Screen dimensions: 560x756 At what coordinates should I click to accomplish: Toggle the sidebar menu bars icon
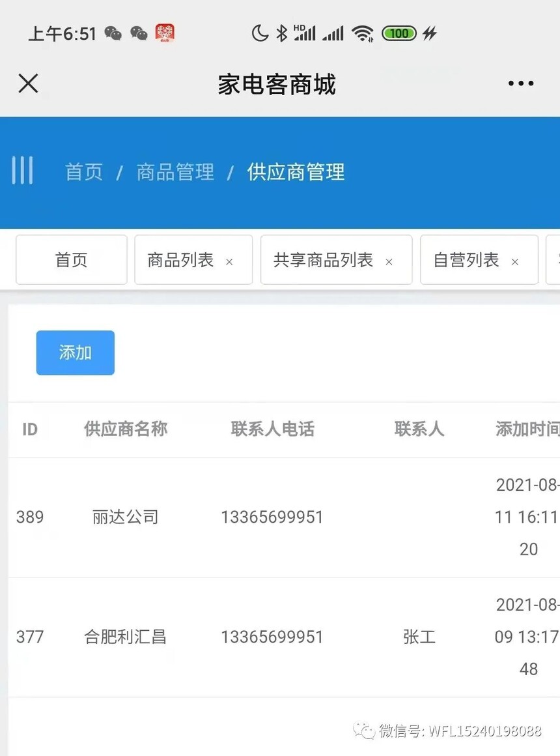(x=22, y=170)
